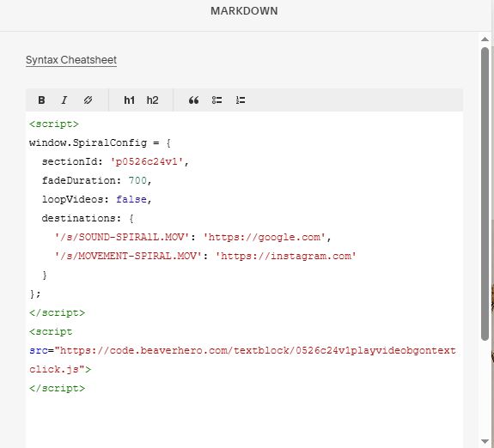
Task: Click the google.com URL in code
Action: coord(264,237)
